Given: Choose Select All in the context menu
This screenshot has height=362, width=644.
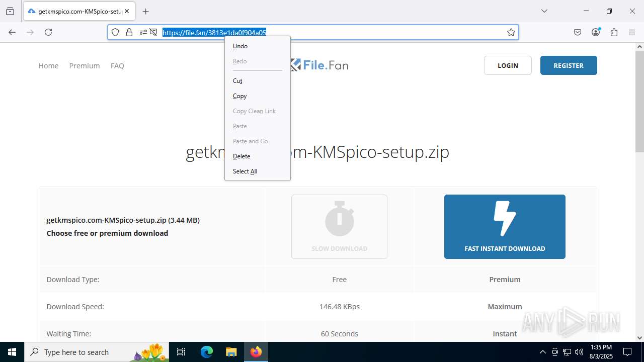Looking at the screenshot, I should 258,171.
